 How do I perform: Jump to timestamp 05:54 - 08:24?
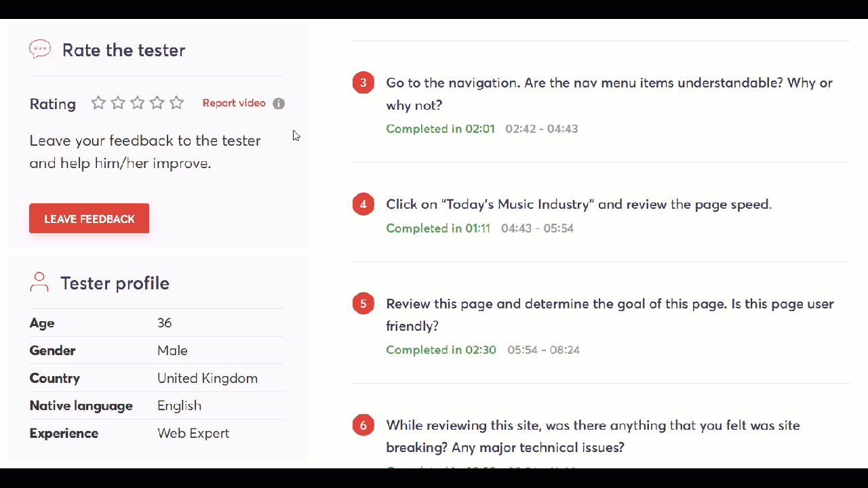(543, 350)
